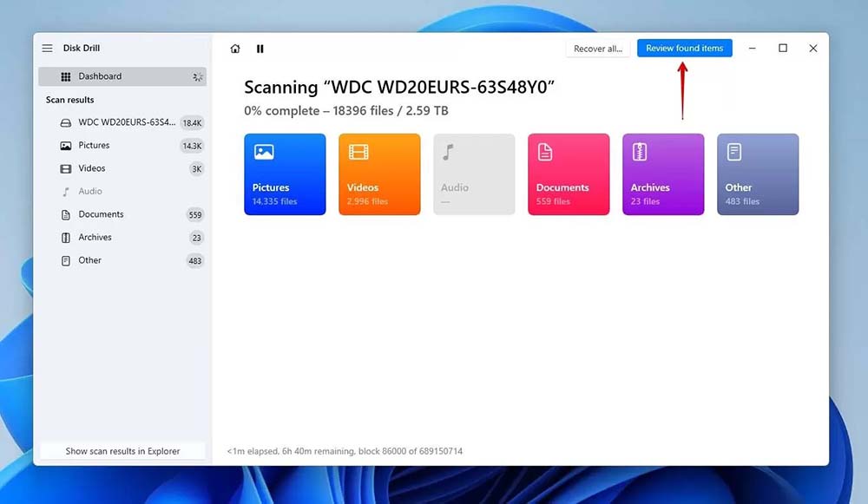The image size is (868, 504).
Task: Open the purple Archives category tile
Action: click(x=663, y=174)
